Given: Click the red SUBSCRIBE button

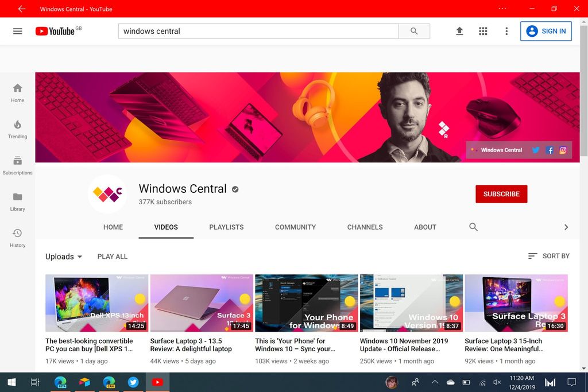Looking at the screenshot, I should click(x=501, y=194).
